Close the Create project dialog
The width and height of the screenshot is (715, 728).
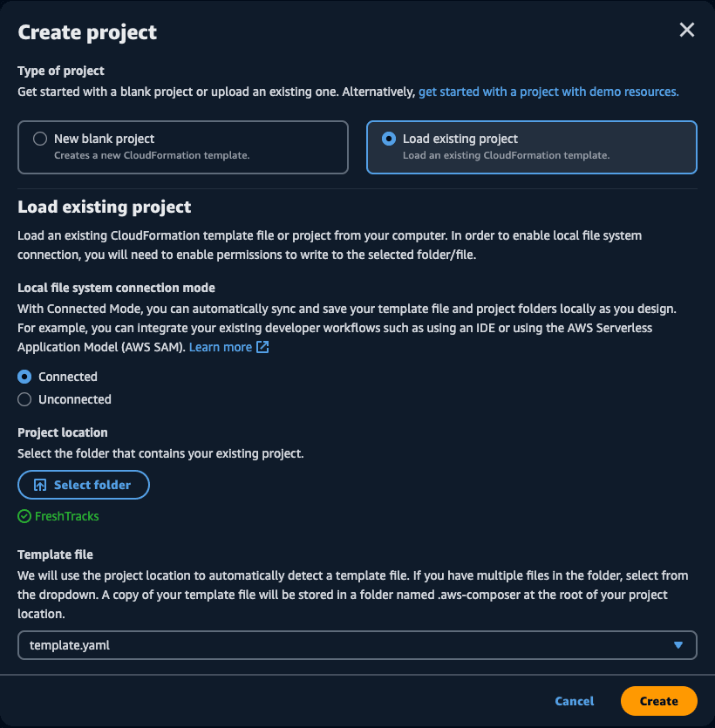(687, 31)
